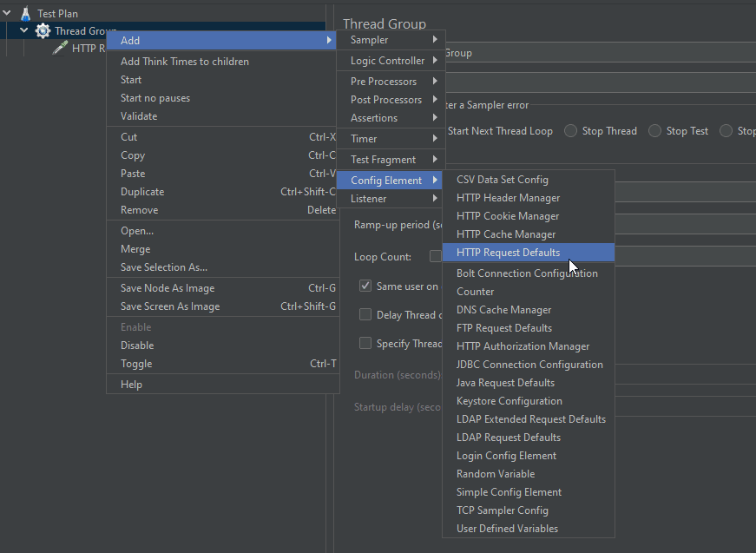
Task: Expand the Assertions submenu
Action: point(391,118)
